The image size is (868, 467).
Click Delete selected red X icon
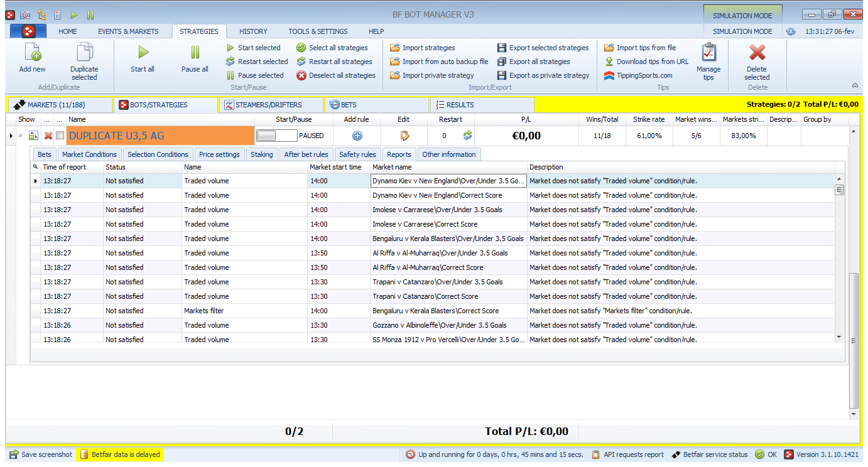757,53
